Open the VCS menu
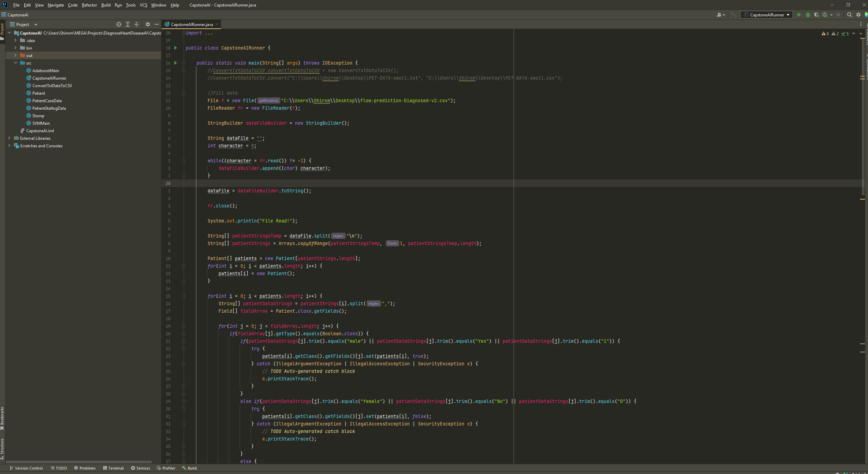This screenshot has height=474, width=868. (x=143, y=5)
